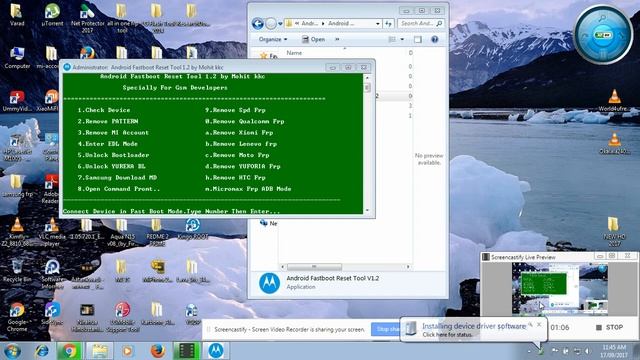Click the STOP recording button in Screencastify

(609, 327)
